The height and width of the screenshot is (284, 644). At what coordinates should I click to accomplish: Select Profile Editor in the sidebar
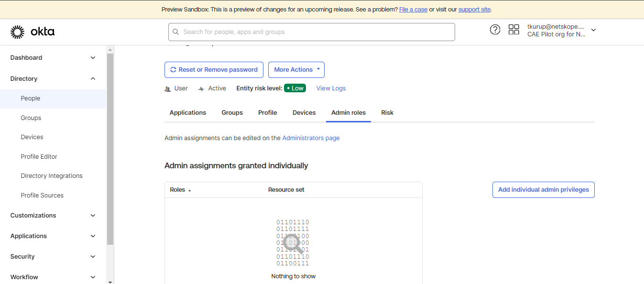pyautogui.click(x=39, y=157)
